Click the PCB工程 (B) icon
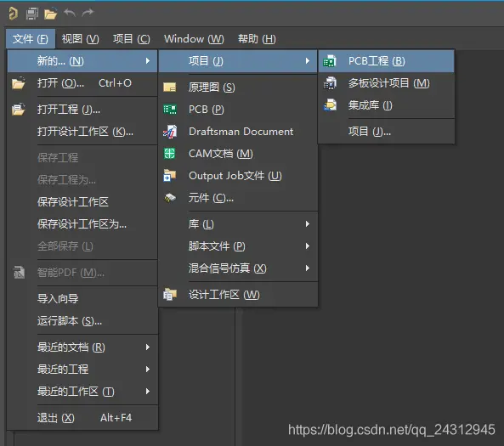The height and width of the screenshot is (446, 504). point(330,60)
